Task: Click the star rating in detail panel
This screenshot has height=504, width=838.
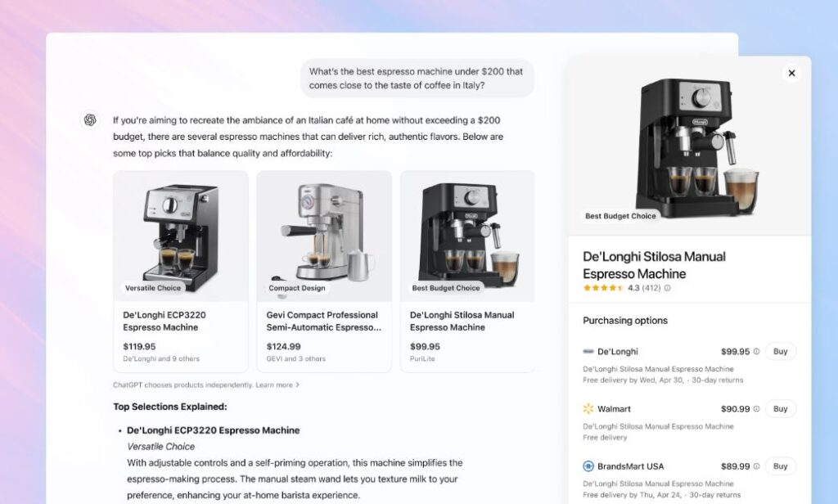Action: tap(603, 288)
